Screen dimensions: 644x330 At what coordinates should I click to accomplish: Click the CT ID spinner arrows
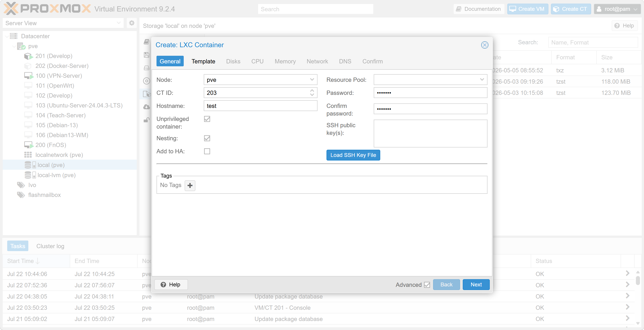pyautogui.click(x=312, y=93)
